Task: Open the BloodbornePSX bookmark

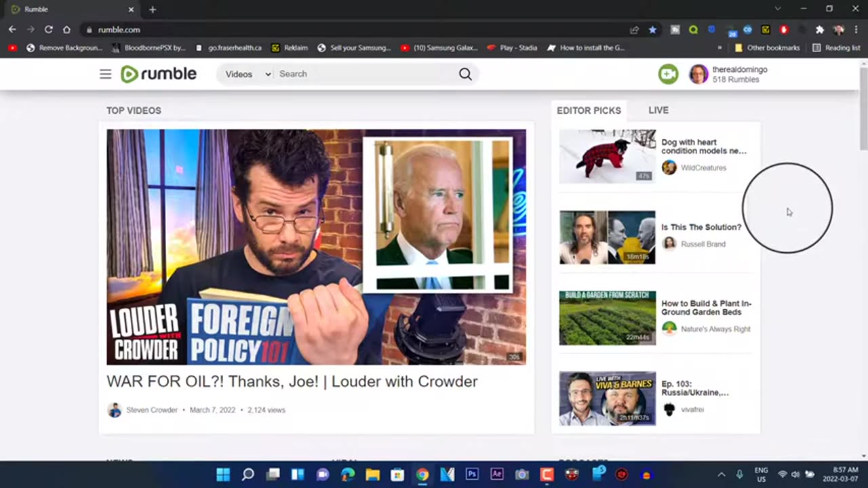Action: tap(149, 48)
